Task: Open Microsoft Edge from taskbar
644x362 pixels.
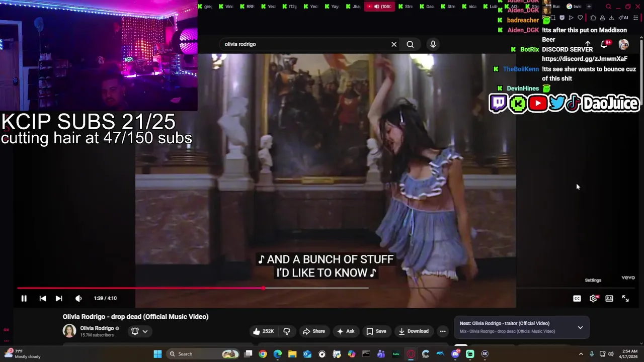Action: point(278,354)
